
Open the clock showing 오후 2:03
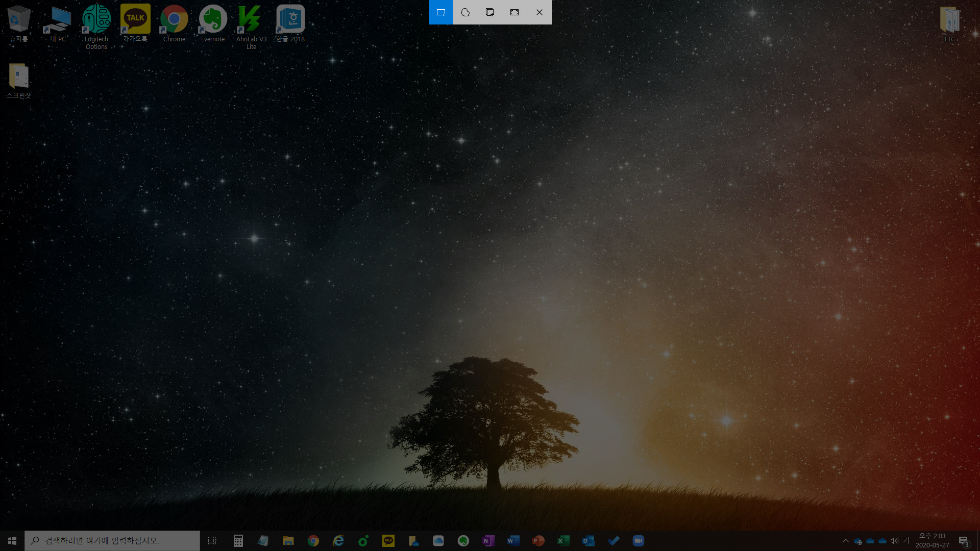933,541
